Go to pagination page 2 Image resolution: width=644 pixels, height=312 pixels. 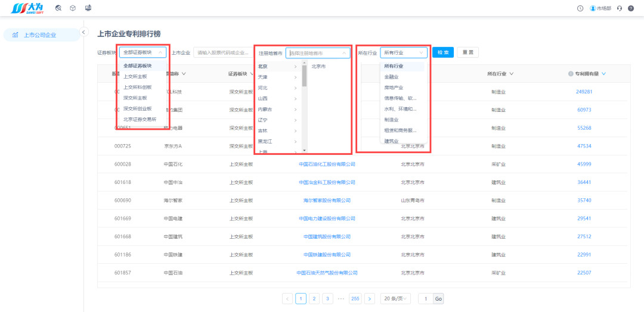pyautogui.click(x=314, y=299)
